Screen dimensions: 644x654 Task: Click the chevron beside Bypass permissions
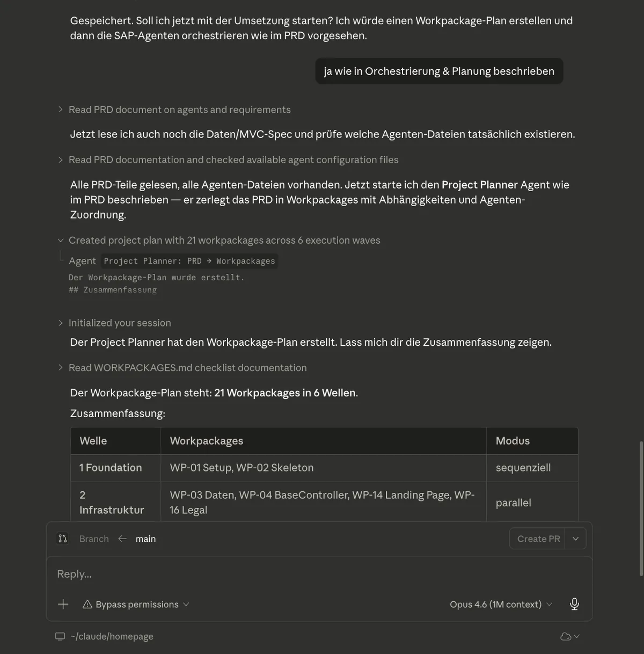pos(186,604)
